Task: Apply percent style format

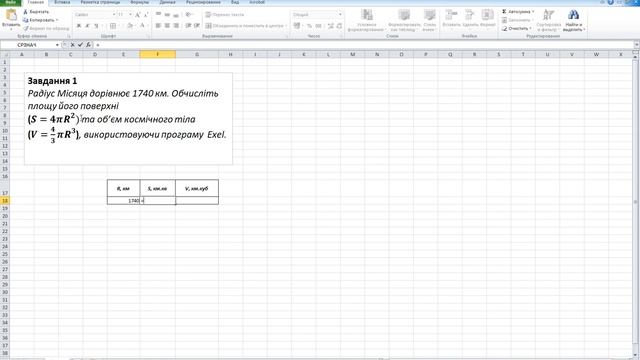Action: [x=310, y=26]
